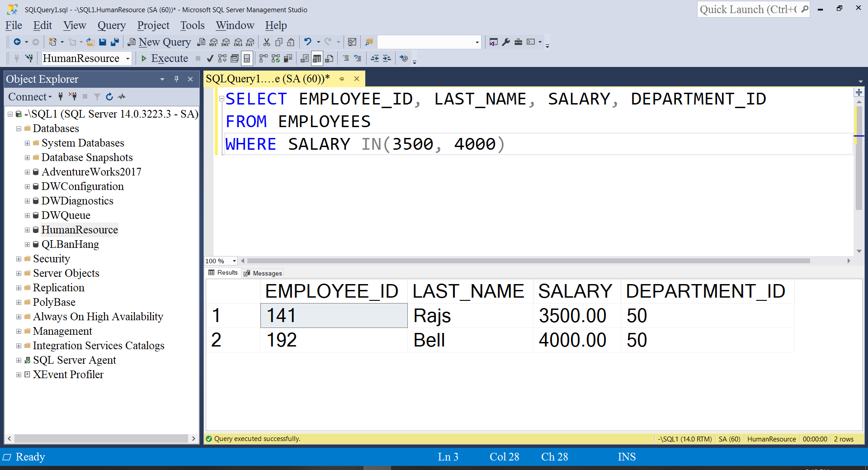The height and width of the screenshot is (470, 868).
Task: Click the MDX query icon
Action: tap(213, 42)
